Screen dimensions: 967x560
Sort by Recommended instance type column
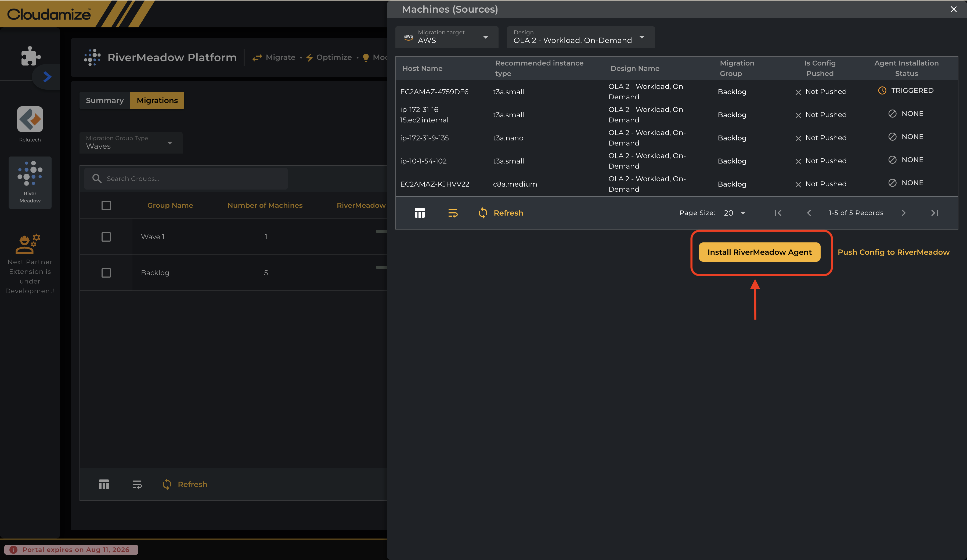click(539, 68)
